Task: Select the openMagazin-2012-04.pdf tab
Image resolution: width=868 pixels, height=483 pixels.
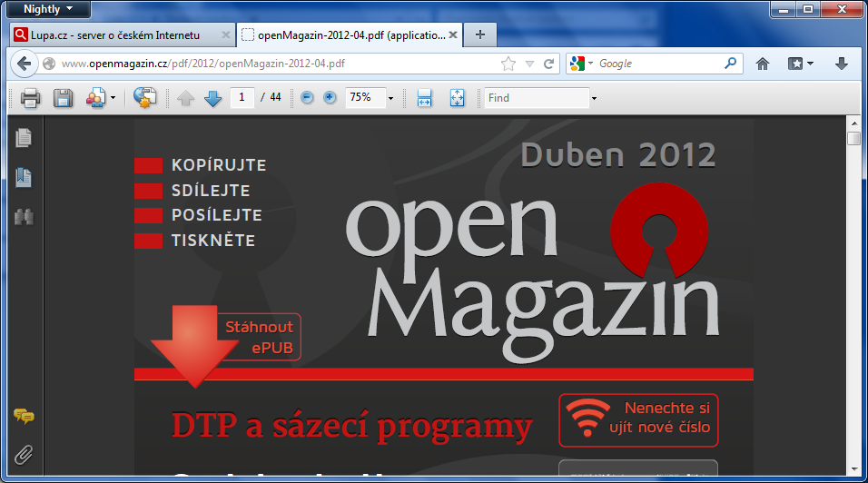Action: (351, 35)
